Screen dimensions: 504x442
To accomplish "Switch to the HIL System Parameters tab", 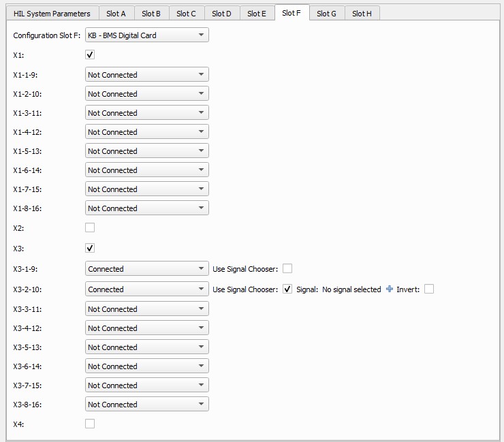I will pos(52,14).
